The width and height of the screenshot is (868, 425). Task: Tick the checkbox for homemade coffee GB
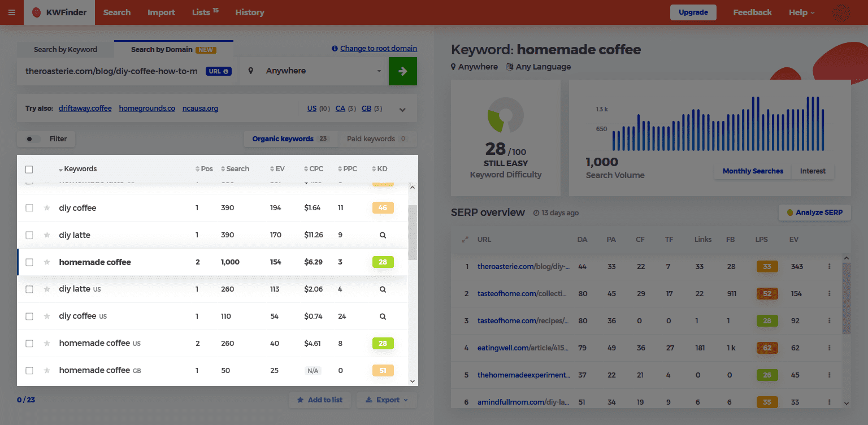(29, 371)
